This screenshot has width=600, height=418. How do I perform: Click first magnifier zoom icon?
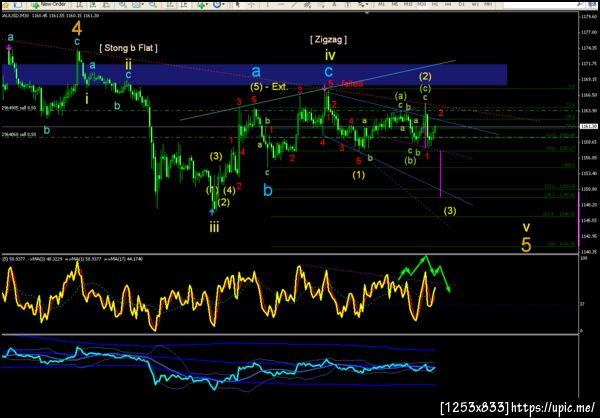(122, 5)
